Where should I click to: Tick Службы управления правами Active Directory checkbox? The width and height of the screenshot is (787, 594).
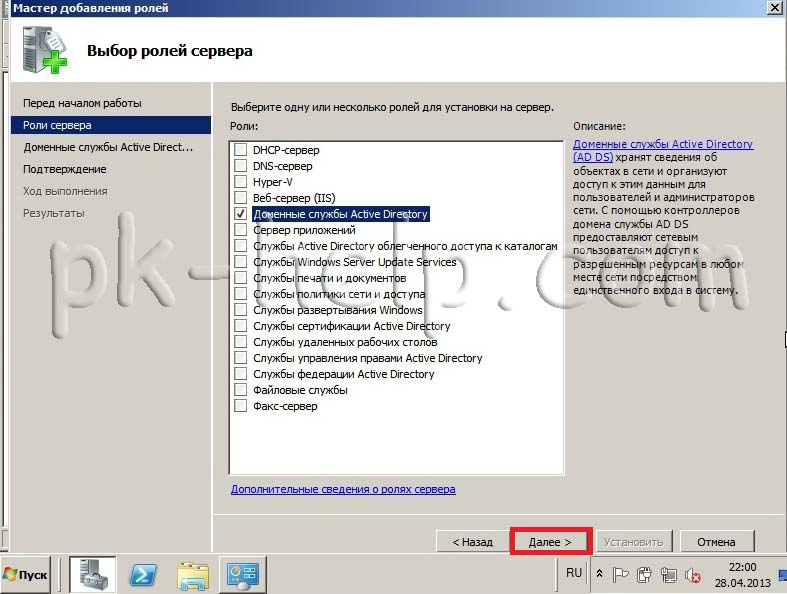coord(241,358)
